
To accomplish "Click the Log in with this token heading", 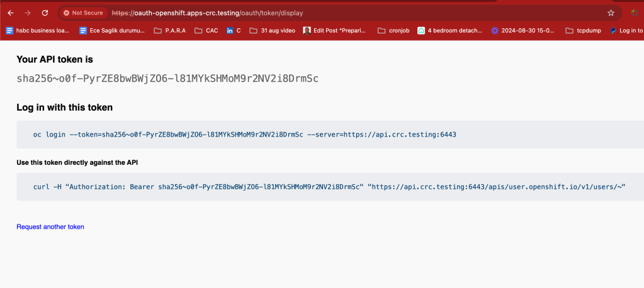I will coord(64,108).
